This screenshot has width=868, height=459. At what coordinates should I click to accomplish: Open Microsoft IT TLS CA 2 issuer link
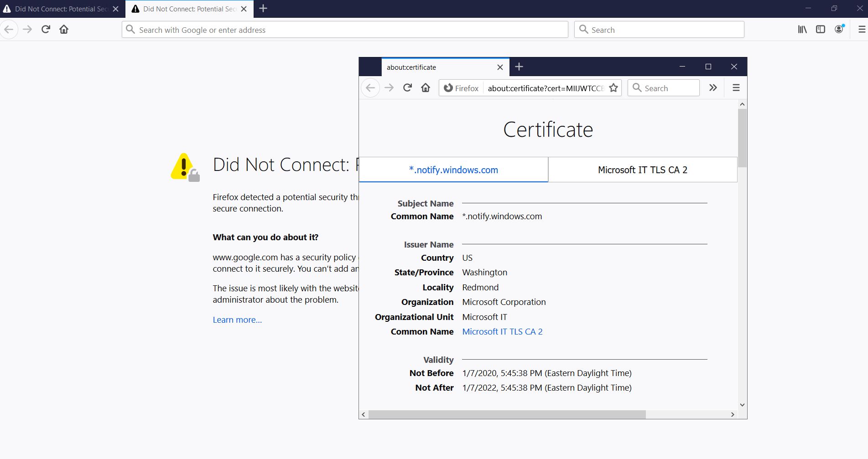coord(502,332)
